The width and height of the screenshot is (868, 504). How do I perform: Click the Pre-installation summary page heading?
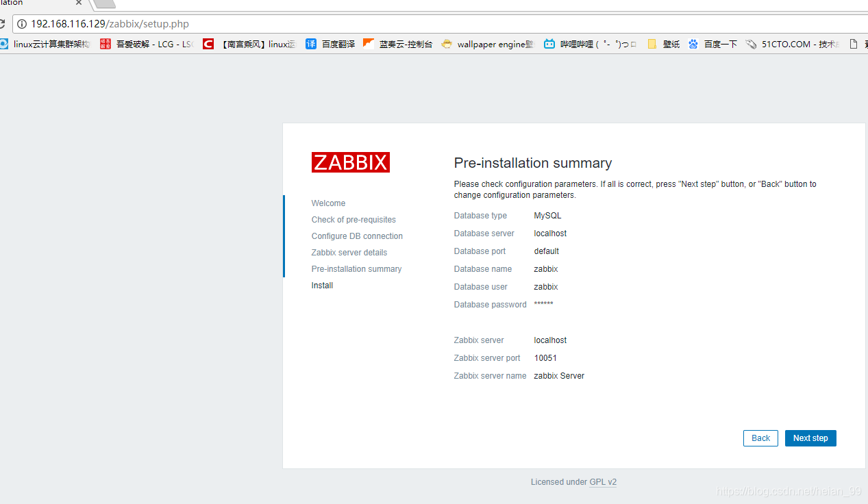pos(533,163)
